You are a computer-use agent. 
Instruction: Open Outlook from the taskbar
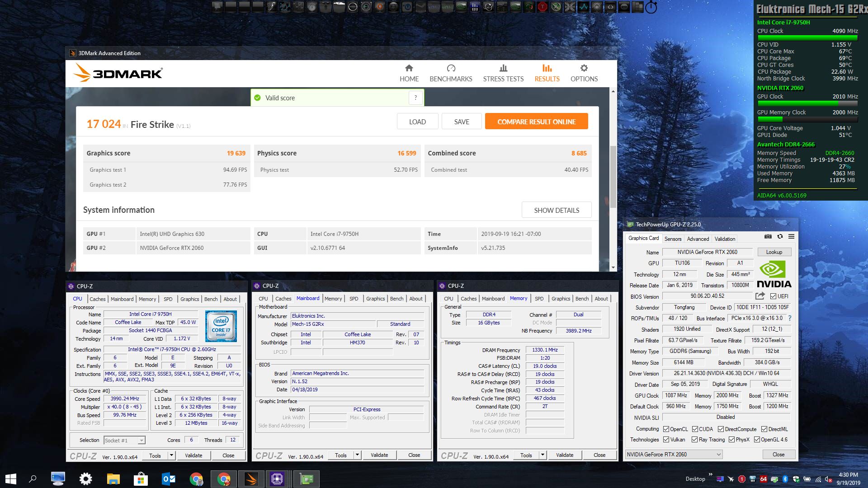pos(168,479)
